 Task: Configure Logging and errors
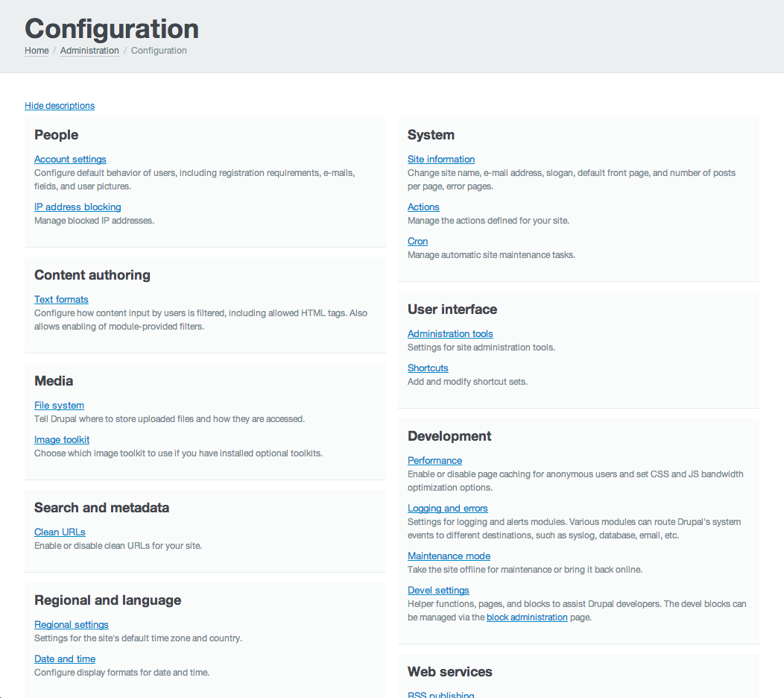[x=447, y=508]
